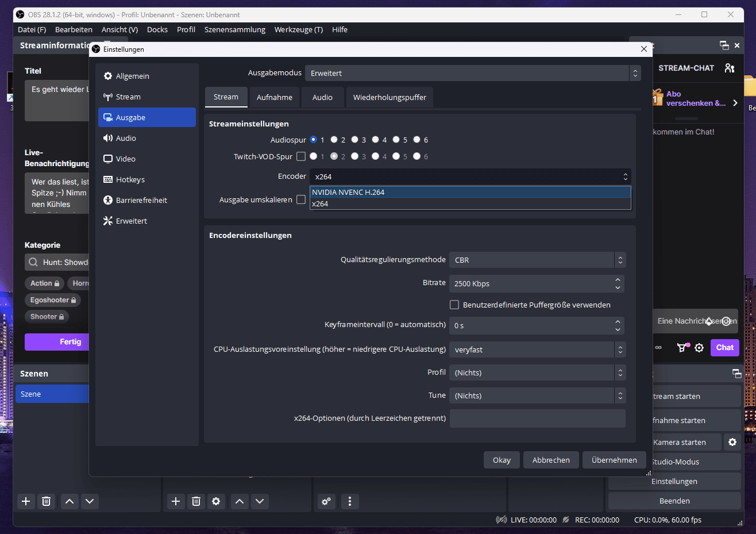
Task: Select Audiospur radio button 3
Action: pyautogui.click(x=354, y=140)
